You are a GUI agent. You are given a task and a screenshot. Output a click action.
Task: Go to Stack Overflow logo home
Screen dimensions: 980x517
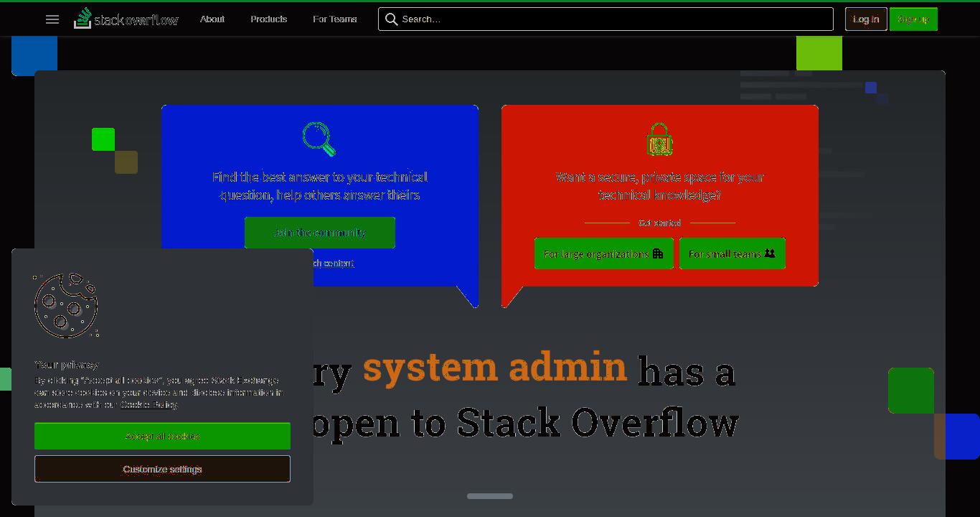126,19
